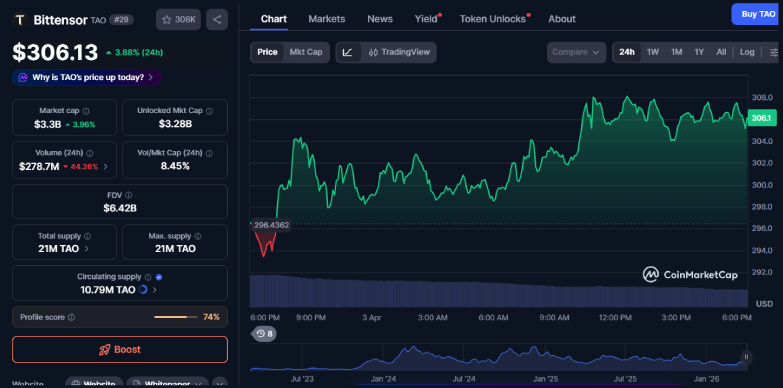Click the 306.1 current price label
The height and width of the screenshot is (388, 783).
[762, 118]
